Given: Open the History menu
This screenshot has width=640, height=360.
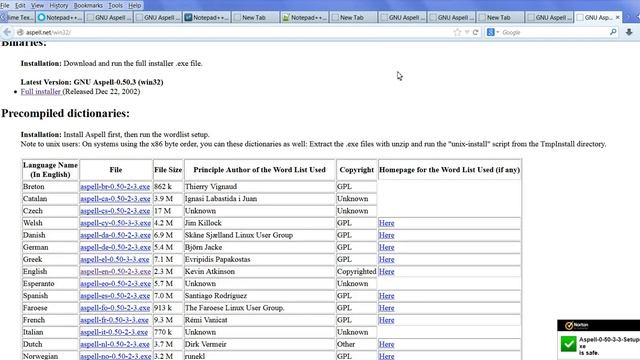Looking at the screenshot, I should [x=58, y=6].
